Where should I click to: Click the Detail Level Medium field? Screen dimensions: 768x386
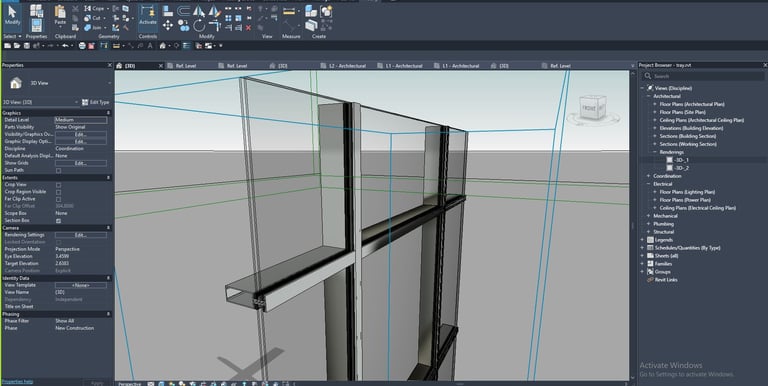[80, 120]
